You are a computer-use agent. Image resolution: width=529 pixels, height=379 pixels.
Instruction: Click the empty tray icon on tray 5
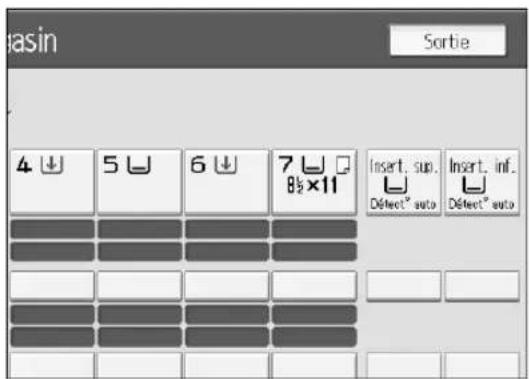[139, 165]
